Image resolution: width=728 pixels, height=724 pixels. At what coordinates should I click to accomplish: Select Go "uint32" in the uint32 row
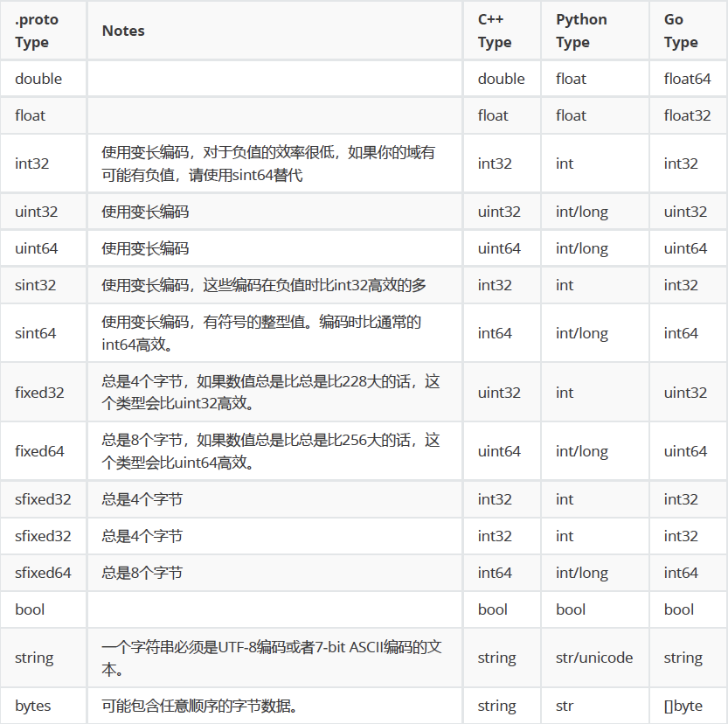pos(685,212)
